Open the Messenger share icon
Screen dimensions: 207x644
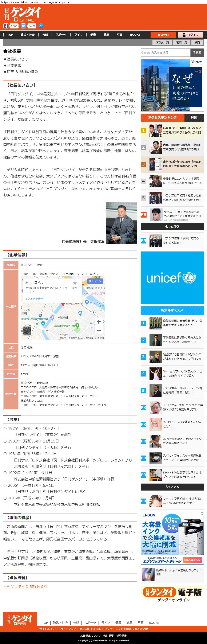click(x=41, y=26)
